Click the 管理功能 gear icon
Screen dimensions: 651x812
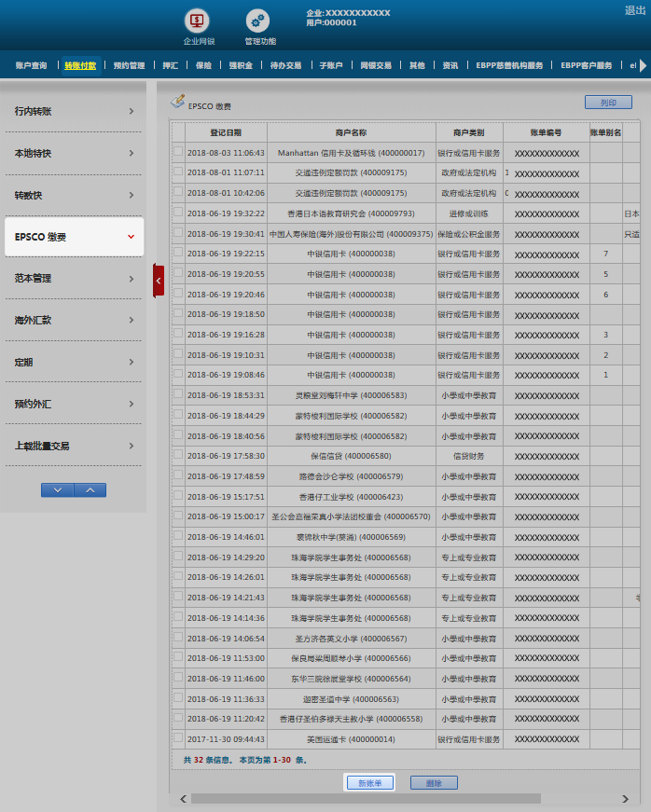pyautogui.click(x=258, y=21)
